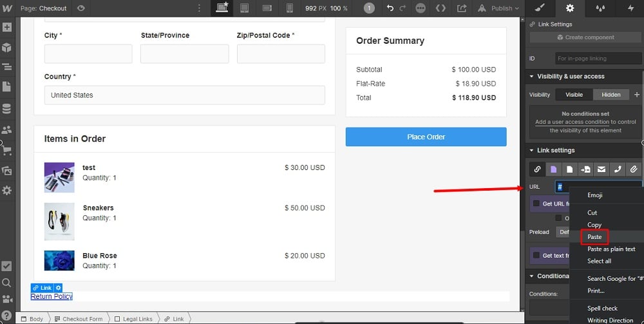Image resolution: width=644 pixels, height=324 pixels.
Task: Choose the attachment paperclip link type
Action: 634,169
